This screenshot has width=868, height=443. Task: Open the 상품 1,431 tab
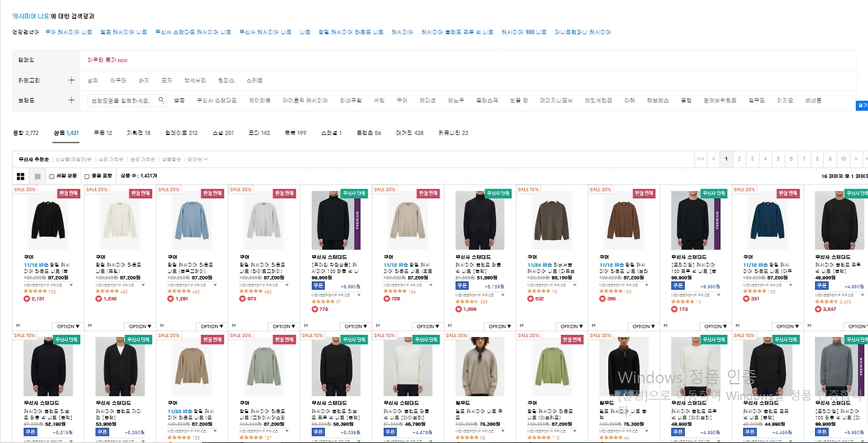pyautogui.click(x=66, y=133)
